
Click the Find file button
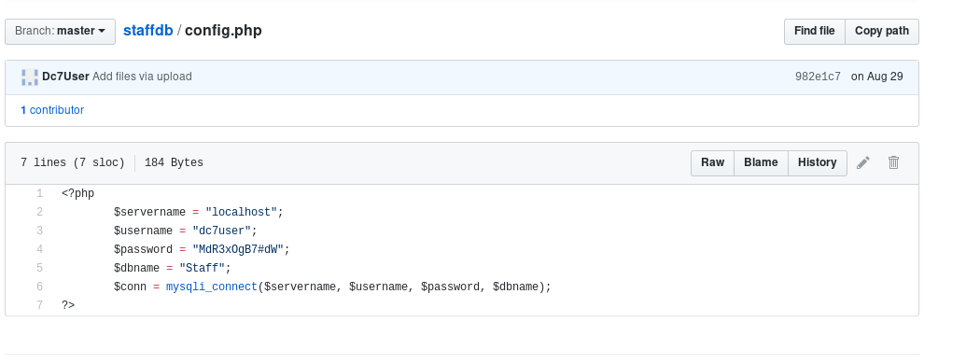click(815, 32)
